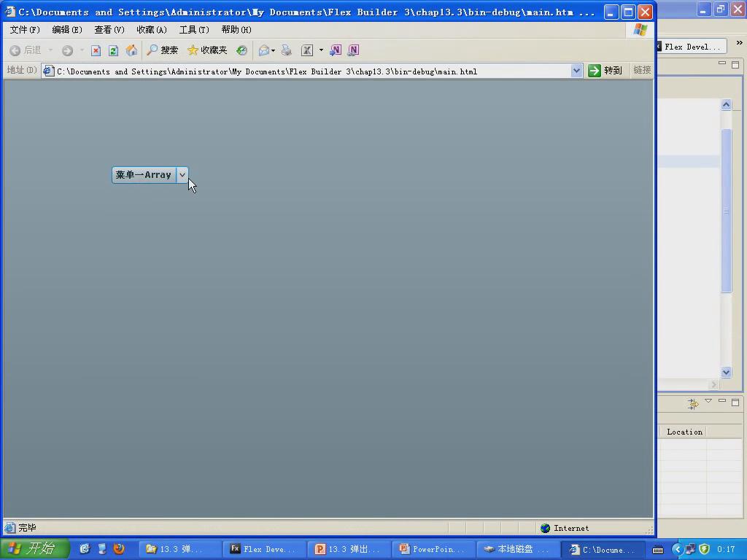Click scroll down arrow in Flex Builder panel

726,373
